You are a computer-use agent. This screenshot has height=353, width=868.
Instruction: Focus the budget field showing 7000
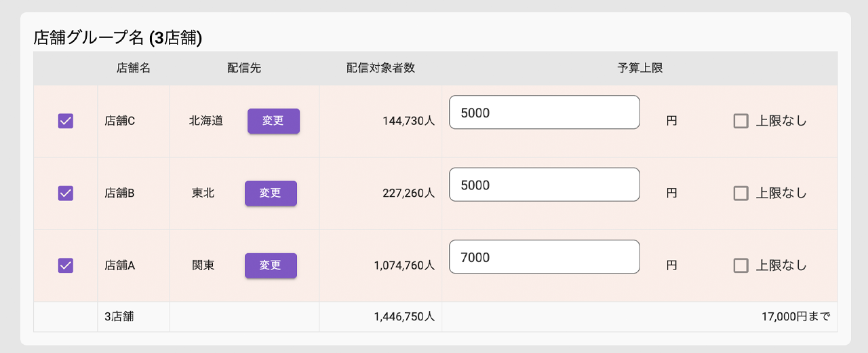544,257
